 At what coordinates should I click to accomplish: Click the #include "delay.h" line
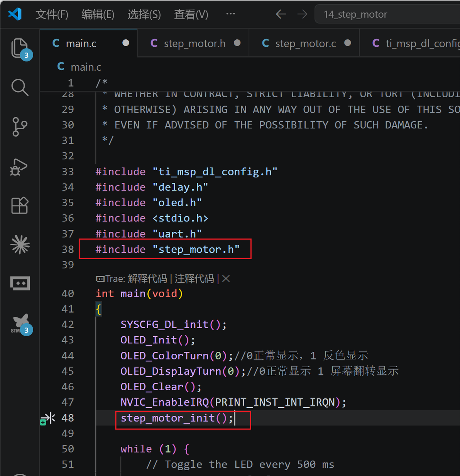(x=152, y=187)
